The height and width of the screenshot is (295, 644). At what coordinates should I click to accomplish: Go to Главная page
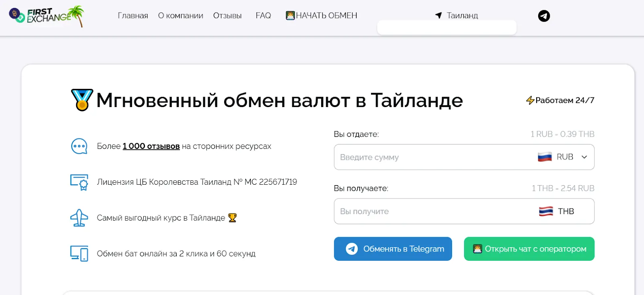coord(133,16)
